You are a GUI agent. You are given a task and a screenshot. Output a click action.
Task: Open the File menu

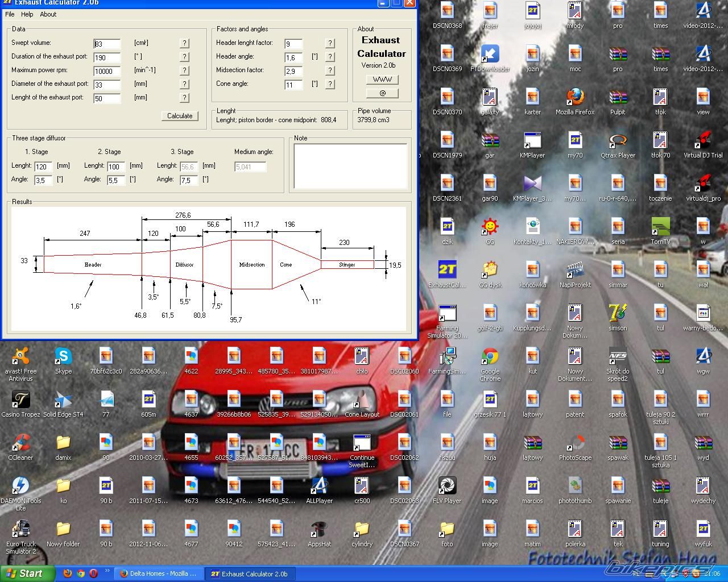click(x=10, y=14)
